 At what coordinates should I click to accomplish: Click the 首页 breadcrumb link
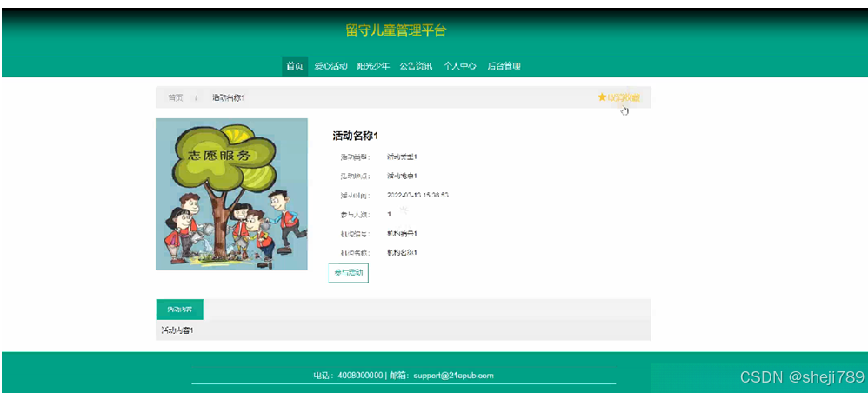point(176,98)
